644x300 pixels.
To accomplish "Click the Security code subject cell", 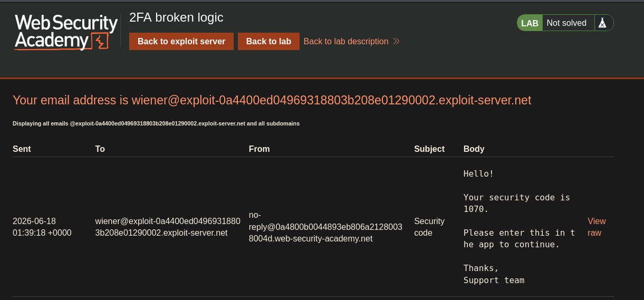I will 429,227.
